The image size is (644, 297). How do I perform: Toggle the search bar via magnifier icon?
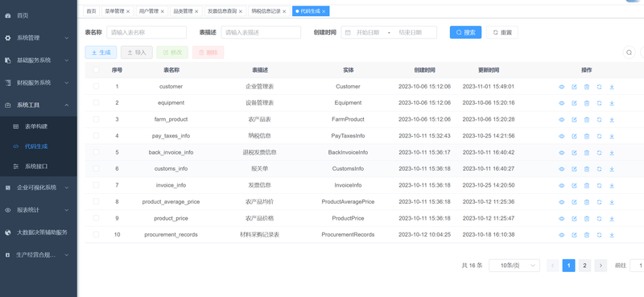tap(629, 52)
